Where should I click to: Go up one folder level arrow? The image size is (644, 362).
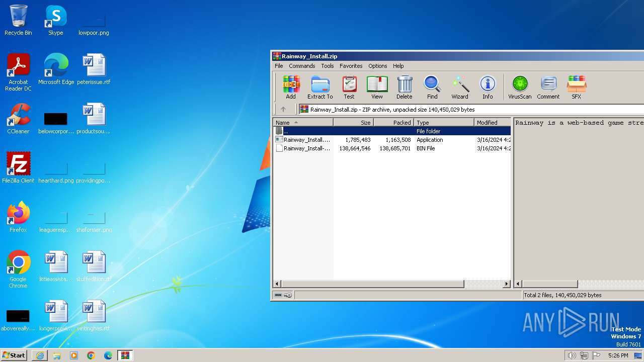point(283,109)
